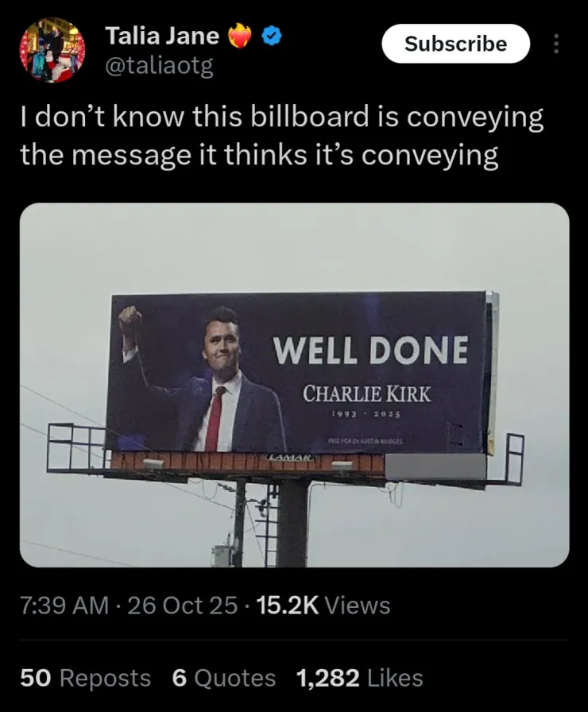Click the heart-on-fire emoji beside the name
Screen dimensions: 588x712
click(241, 37)
